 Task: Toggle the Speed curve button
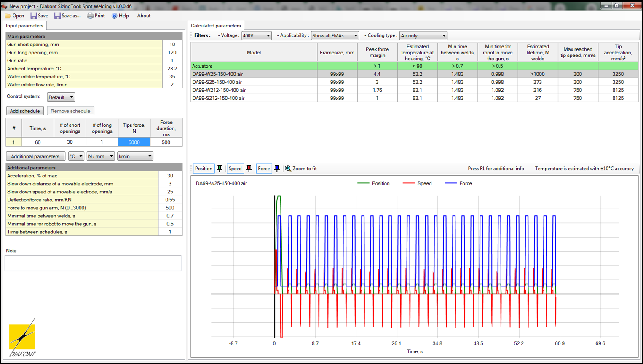(235, 169)
